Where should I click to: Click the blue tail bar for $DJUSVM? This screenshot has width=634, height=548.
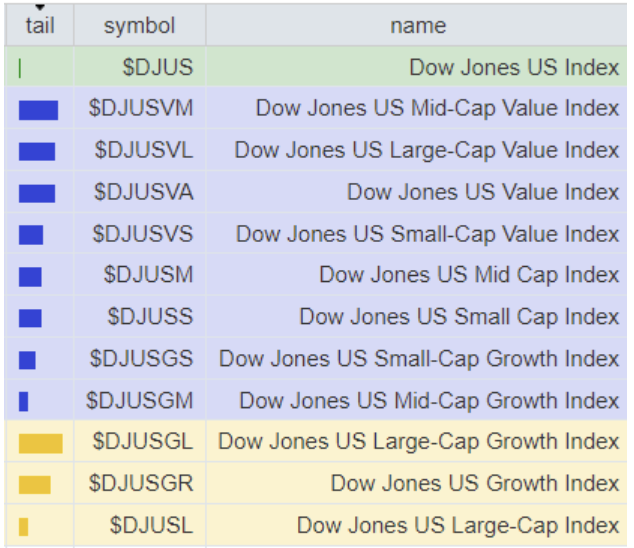click(x=38, y=109)
